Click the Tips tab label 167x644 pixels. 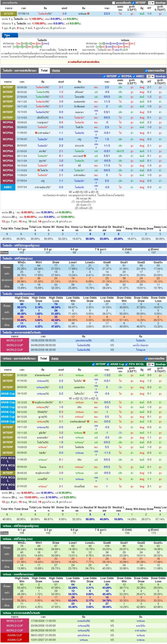coord(7,35)
